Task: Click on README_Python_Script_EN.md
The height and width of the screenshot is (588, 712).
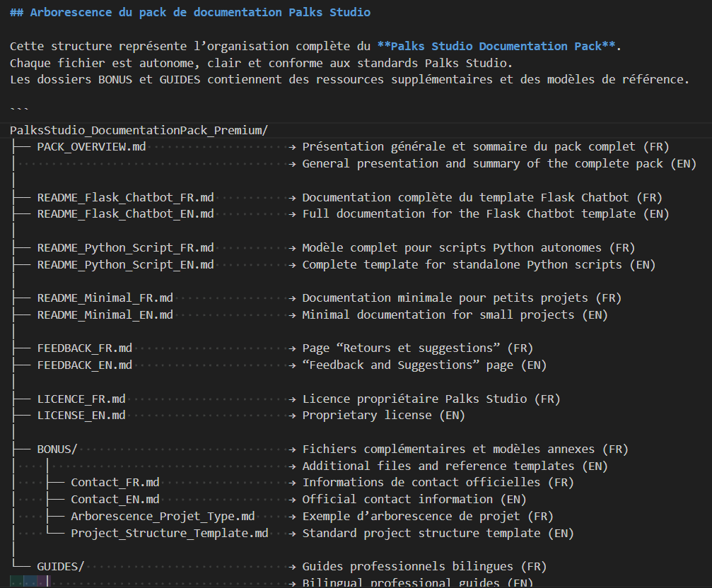Action: (125, 264)
